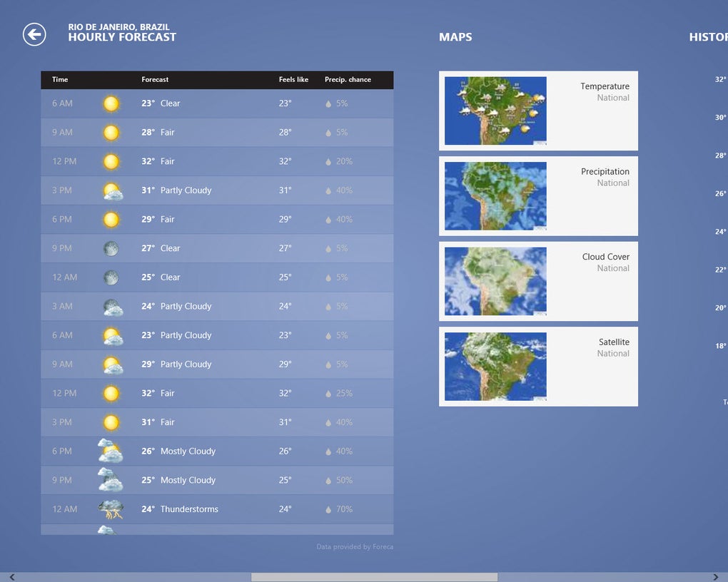Click the MAPS section heading

tap(455, 37)
